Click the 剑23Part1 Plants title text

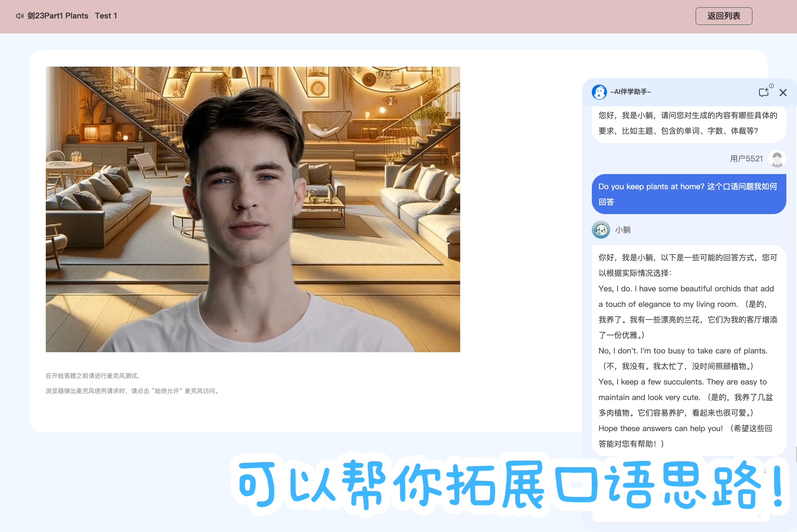(x=58, y=16)
